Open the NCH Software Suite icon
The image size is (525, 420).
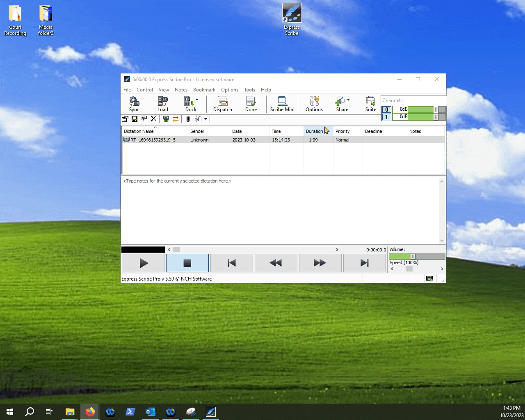(x=370, y=103)
